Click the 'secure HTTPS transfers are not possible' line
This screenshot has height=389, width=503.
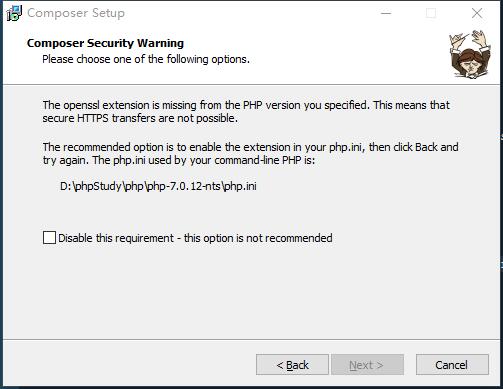(x=140, y=118)
